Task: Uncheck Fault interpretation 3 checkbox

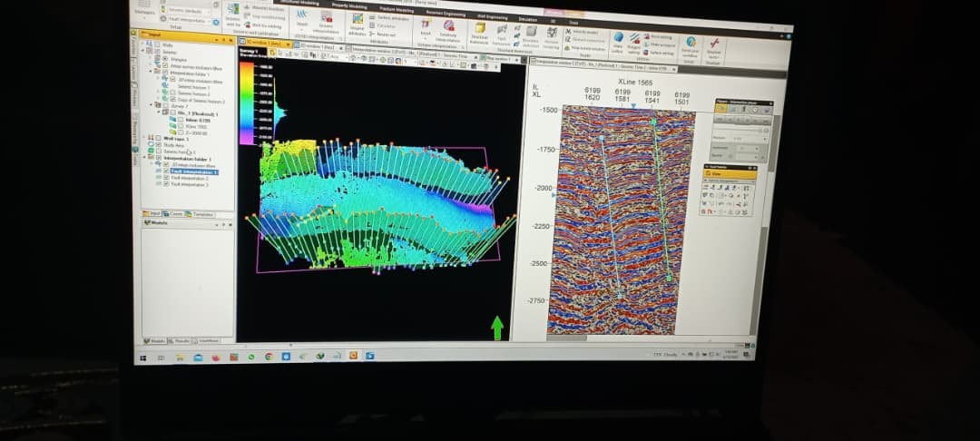Action: tap(166, 183)
